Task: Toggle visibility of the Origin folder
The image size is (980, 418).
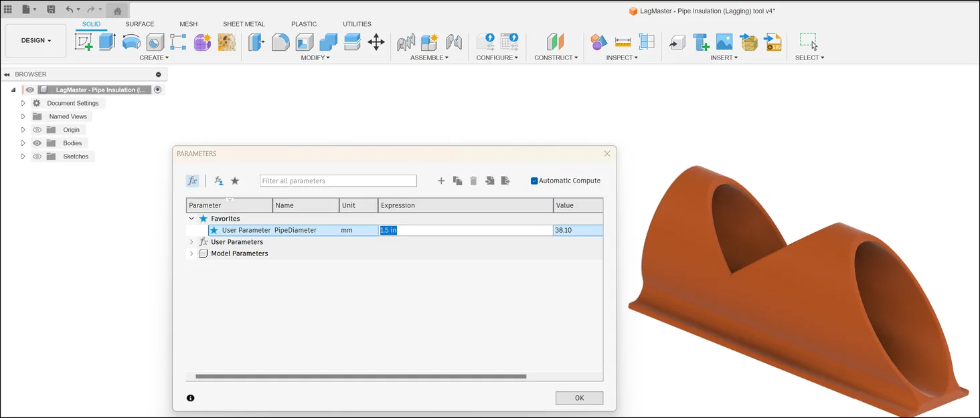Action: pyautogui.click(x=37, y=130)
